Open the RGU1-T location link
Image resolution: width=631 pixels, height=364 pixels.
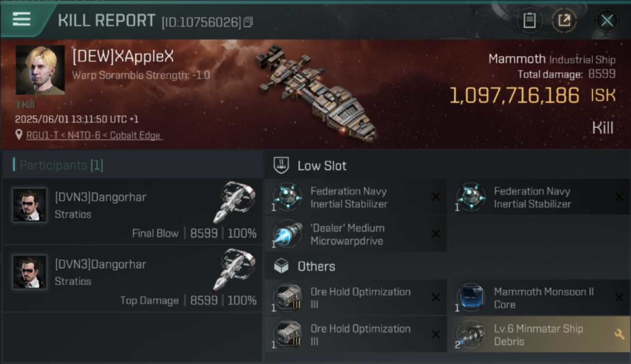click(x=94, y=135)
